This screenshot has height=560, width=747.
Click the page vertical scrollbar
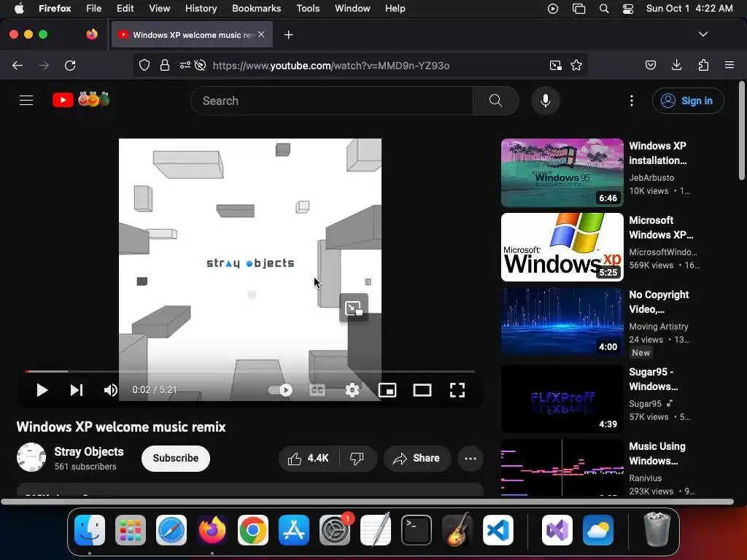click(741, 131)
